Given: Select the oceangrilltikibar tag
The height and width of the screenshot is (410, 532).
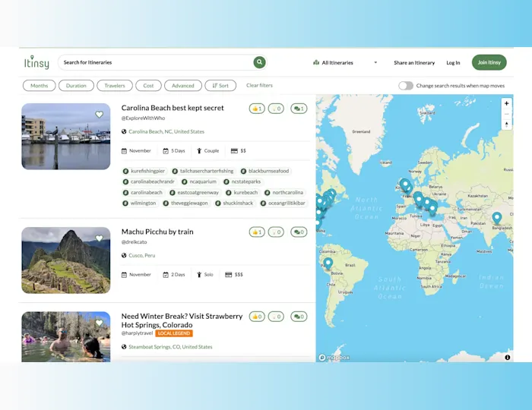Looking at the screenshot, I should tap(283, 203).
